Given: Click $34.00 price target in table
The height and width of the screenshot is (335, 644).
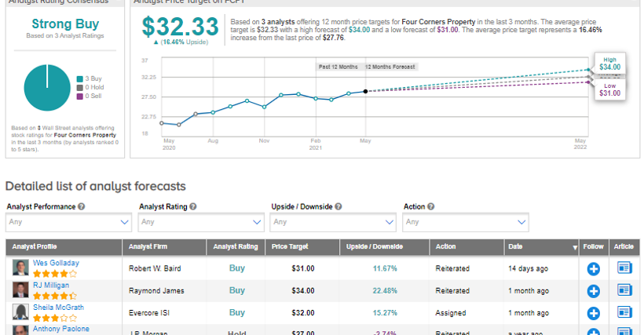Looking at the screenshot, I should 303,291.
